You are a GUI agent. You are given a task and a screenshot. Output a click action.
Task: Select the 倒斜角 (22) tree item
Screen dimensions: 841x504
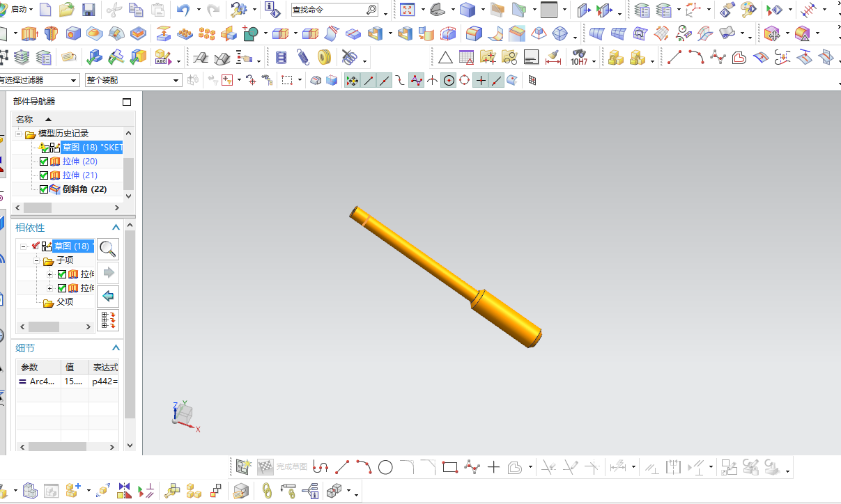pyautogui.click(x=84, y=189)
